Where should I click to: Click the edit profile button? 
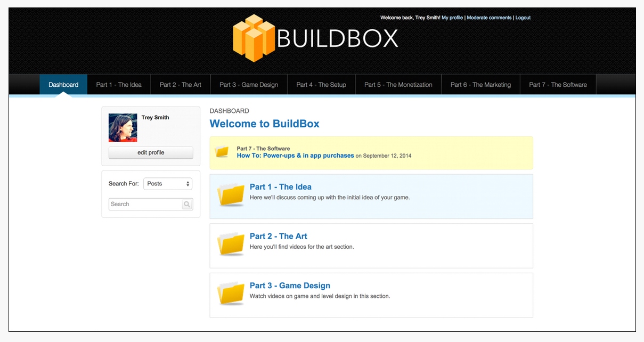pyautogui.click(x=151, y=153)
